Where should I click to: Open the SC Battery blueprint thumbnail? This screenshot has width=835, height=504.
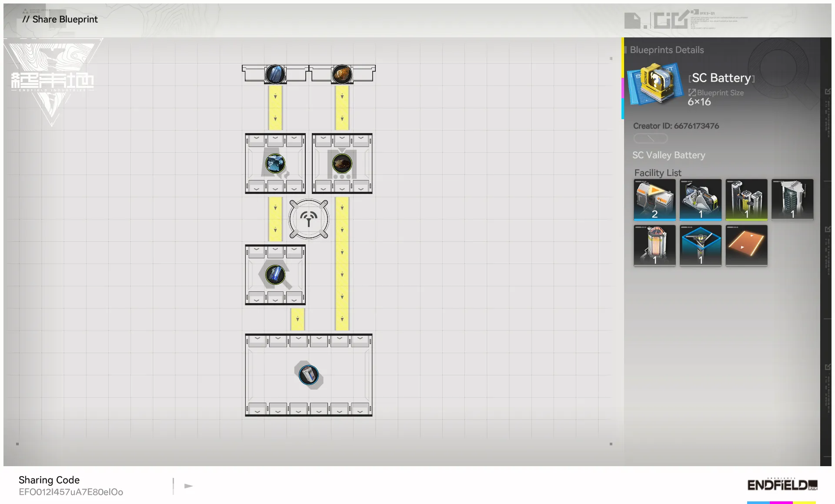tap(655, 83)
